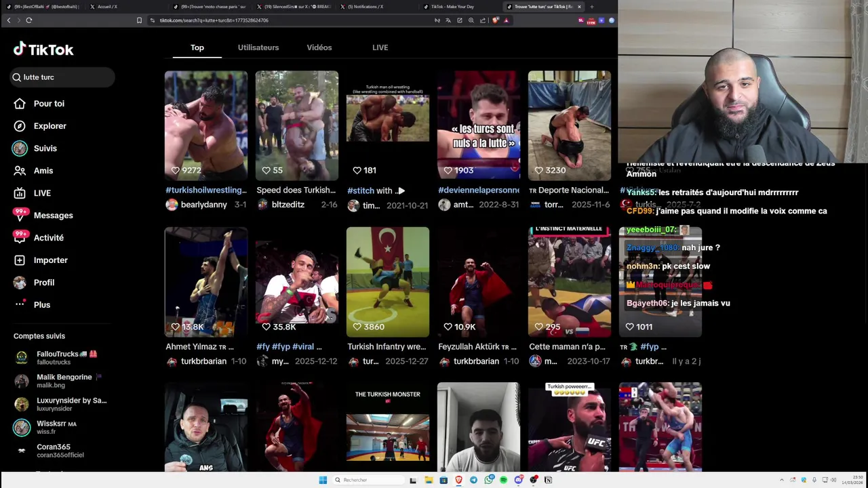Screen dimensions: 868x488
Task: Open the Speed does Turkish video thumbnail
Action: coord(297,125)
